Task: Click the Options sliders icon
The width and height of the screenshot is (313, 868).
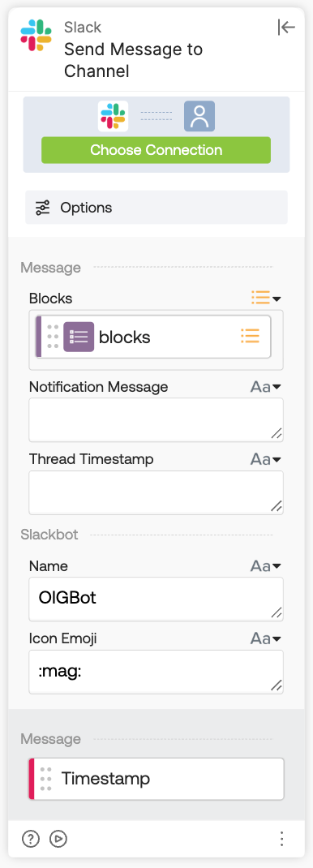Action: (x=43, y=208)
